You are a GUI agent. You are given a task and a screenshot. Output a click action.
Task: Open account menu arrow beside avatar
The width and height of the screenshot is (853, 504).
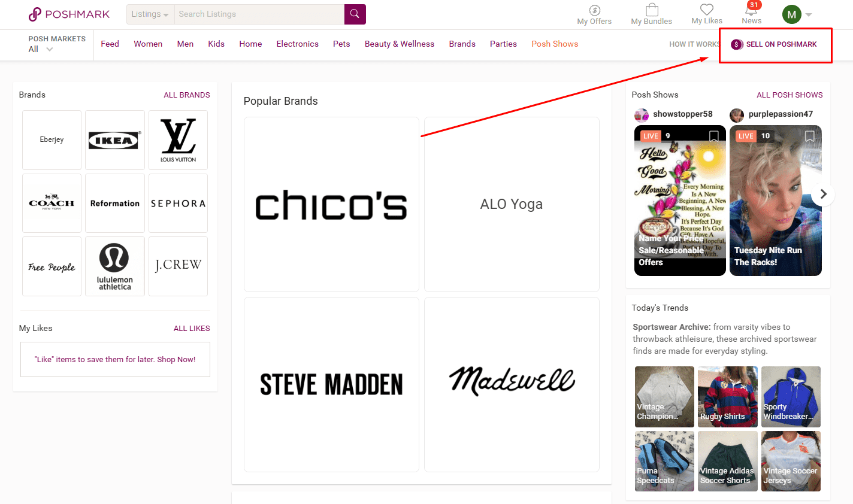(809, 15)
